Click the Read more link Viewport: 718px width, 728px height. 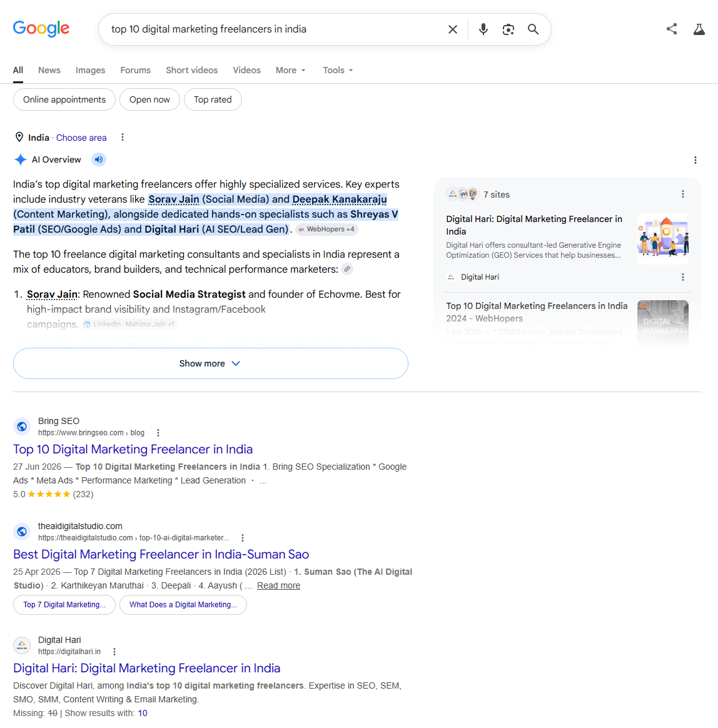279,585
